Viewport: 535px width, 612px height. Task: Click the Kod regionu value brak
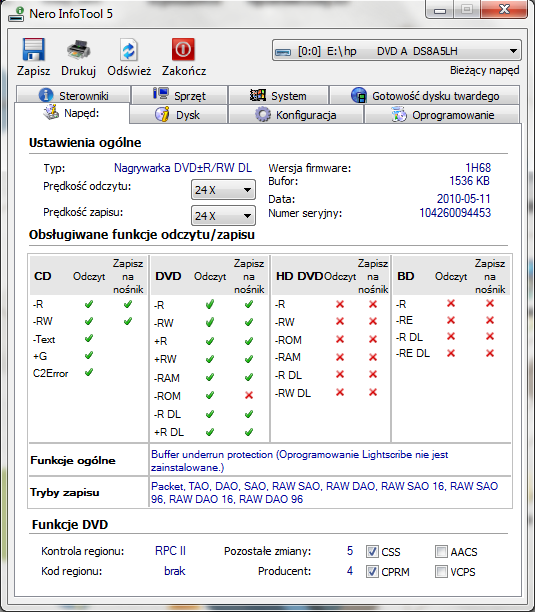pos(174,571)
